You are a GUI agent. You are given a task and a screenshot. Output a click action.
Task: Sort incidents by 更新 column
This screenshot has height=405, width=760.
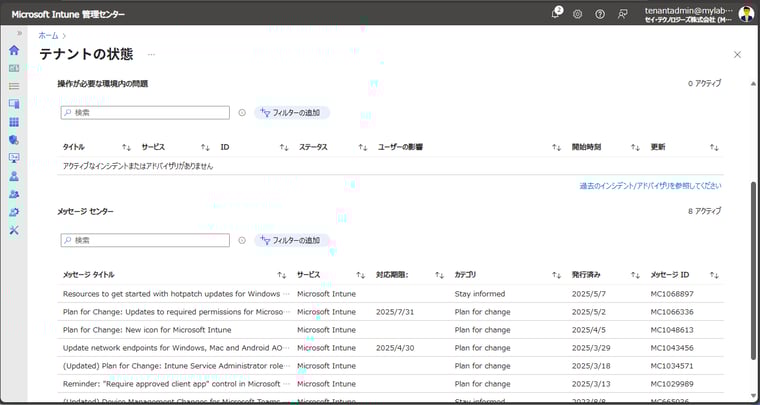(x=714, y=147)
